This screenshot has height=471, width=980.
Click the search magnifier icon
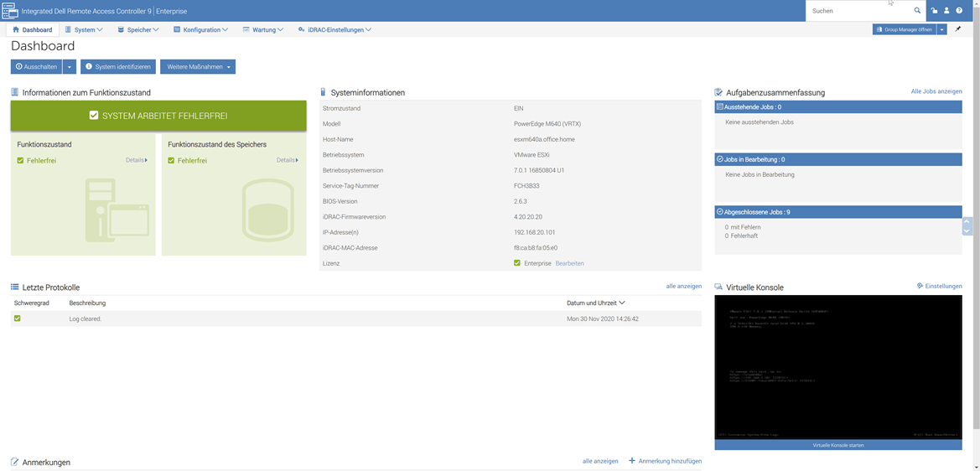(x=917, y=11)
